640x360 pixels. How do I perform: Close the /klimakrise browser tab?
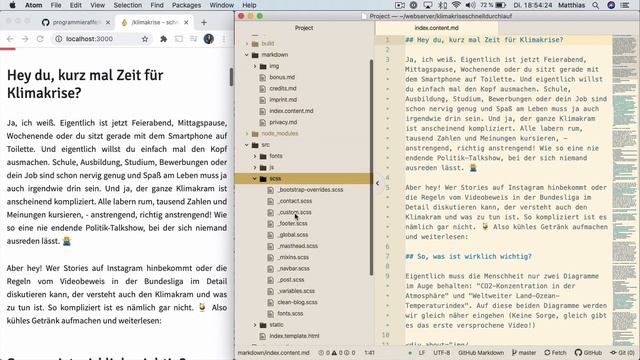[x=186, y=22]
